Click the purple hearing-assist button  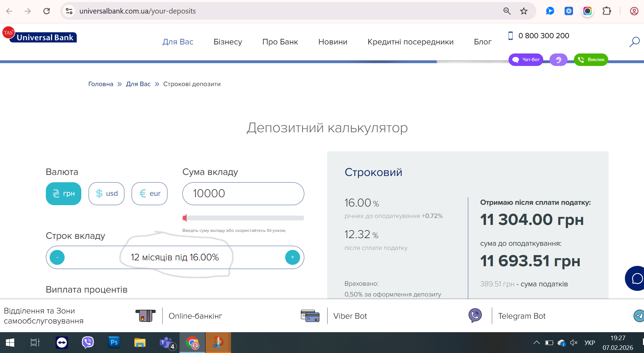click(558, 60)
